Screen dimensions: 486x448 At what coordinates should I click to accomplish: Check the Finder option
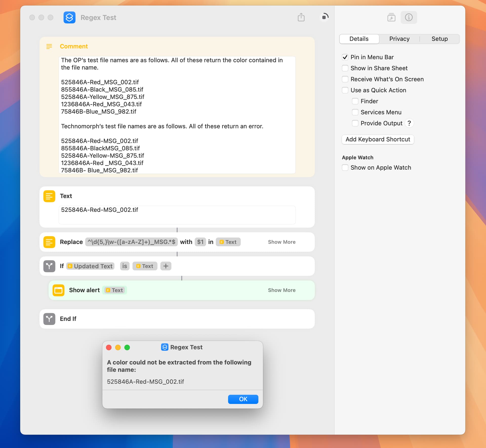coord(355,101)
